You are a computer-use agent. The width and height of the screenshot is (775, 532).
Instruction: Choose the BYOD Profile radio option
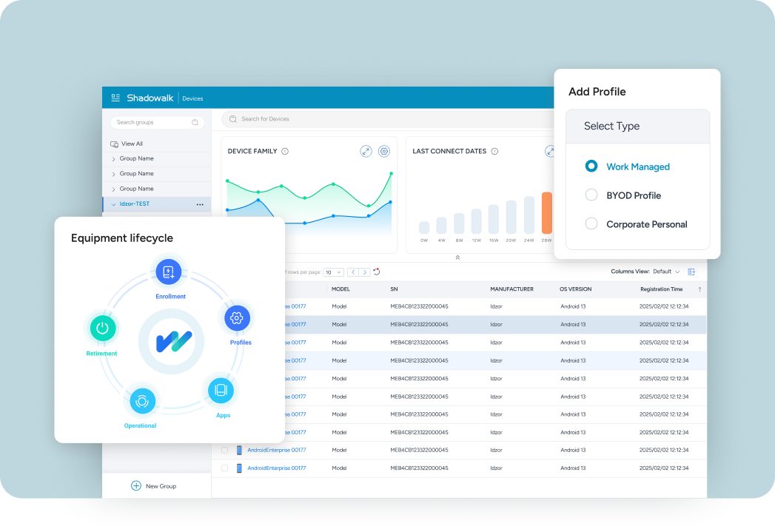(591, 195)
